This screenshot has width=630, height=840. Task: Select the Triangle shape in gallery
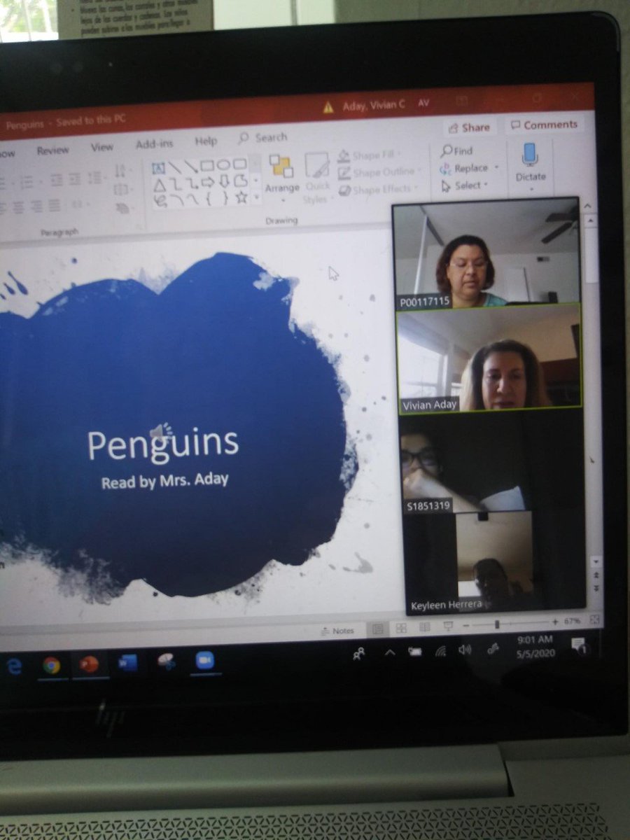coord(160,185)
